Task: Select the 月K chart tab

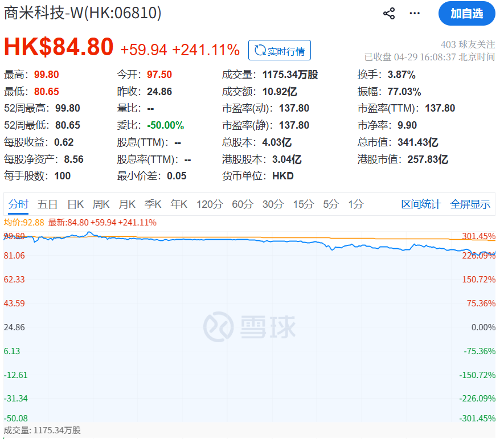Action: pyautogui.click(x=127, y=204)
